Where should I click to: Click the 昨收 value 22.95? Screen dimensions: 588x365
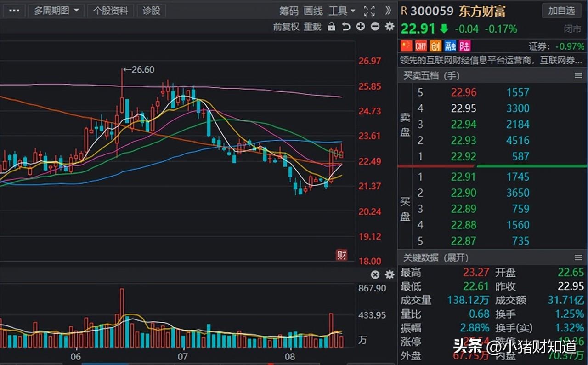(571, 286)
